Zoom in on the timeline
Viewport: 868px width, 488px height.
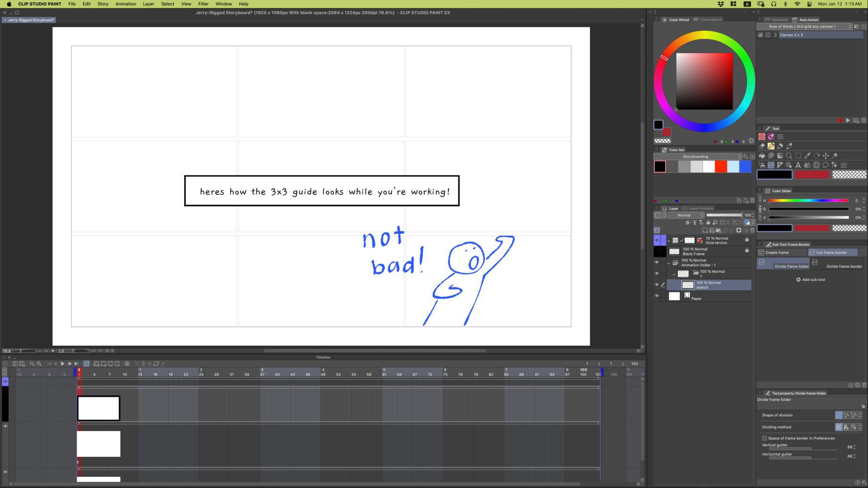(x=39, y=364)
